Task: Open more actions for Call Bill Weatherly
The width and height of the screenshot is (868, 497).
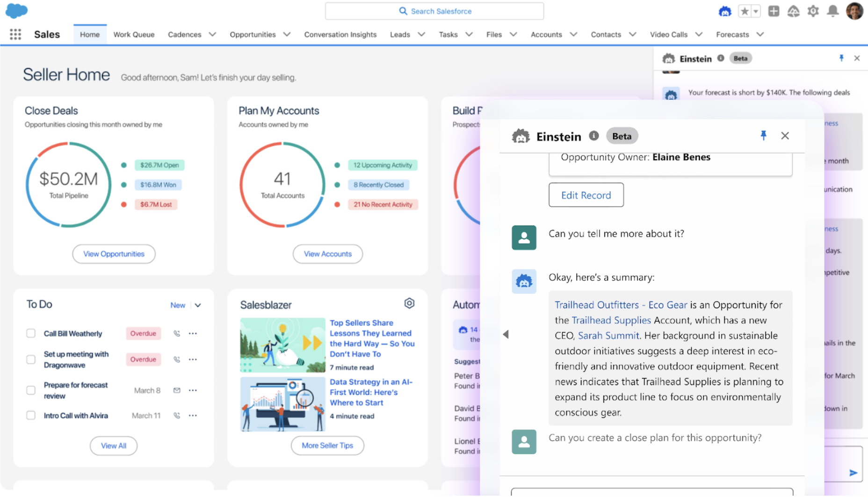Action: pos(193,334)
